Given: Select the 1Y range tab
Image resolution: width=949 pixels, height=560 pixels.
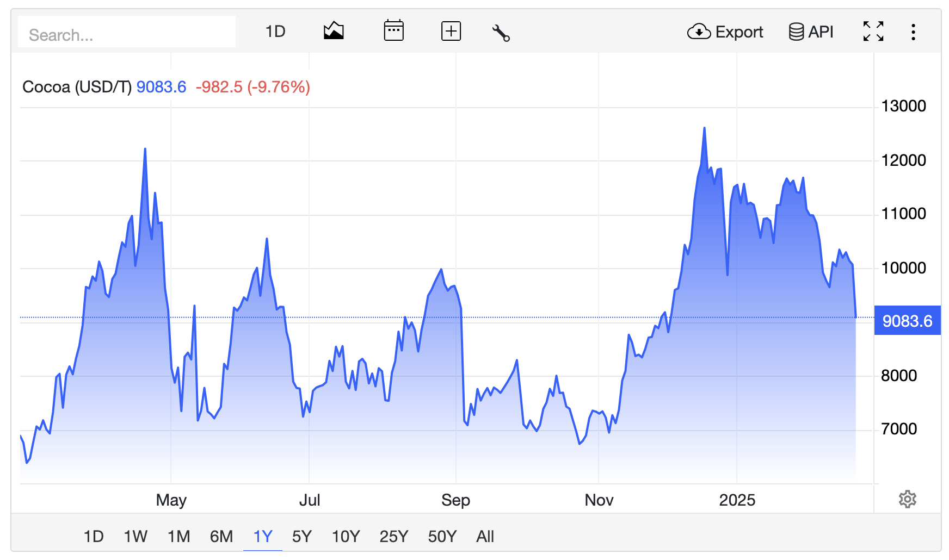Looking at the screenshot, I should point(263,537).
